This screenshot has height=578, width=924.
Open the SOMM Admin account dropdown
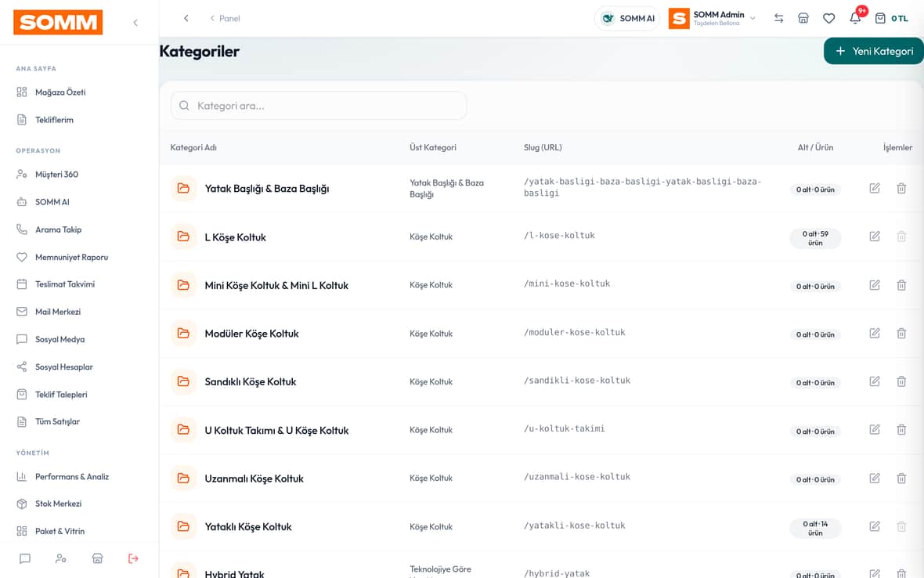click(x=713, y=18)
